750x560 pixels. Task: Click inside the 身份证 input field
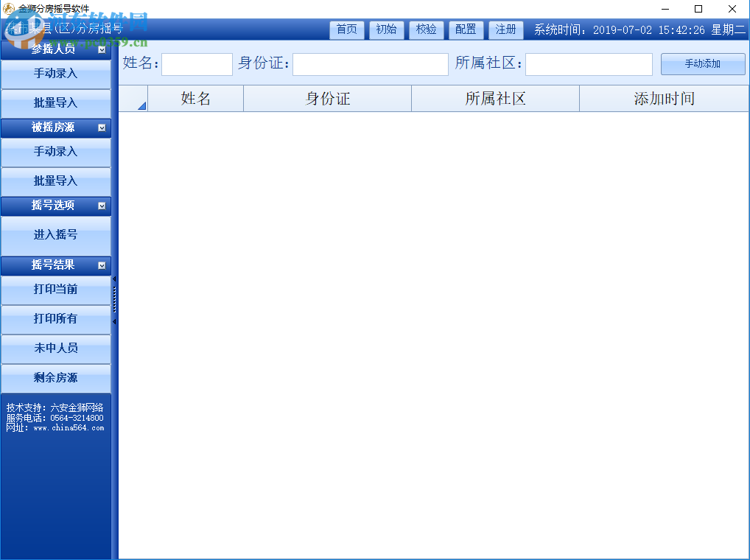(x=370, y=64)
